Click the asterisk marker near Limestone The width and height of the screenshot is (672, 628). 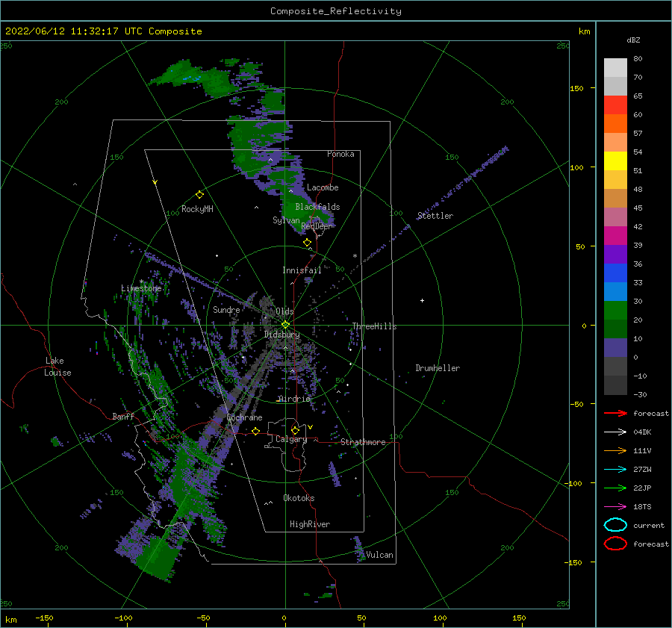coord(141,282)
